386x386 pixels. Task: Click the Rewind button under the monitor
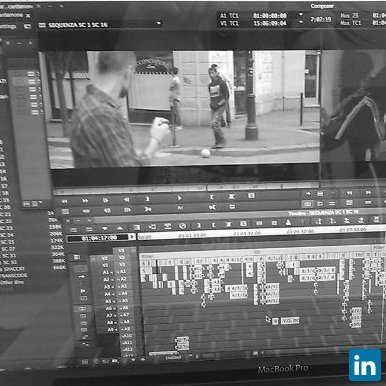tap(65, 201)
